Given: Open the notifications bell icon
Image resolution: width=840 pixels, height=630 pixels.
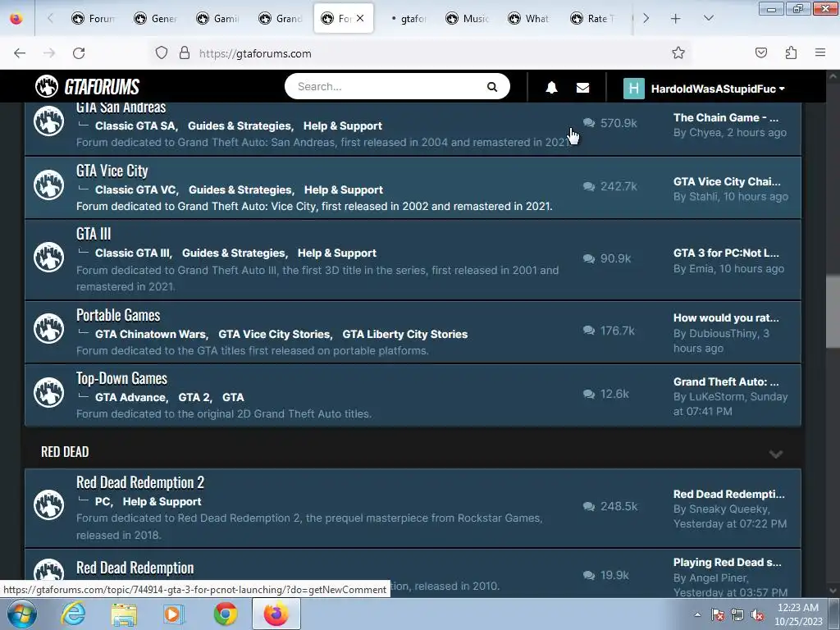Looking at the screenshot, I should coord(551,87).
